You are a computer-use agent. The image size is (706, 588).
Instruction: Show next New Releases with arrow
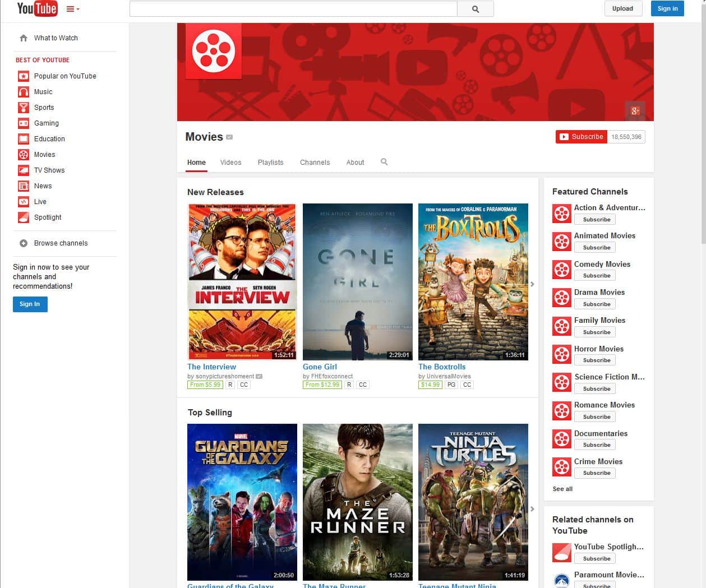[x=532, y=284]
